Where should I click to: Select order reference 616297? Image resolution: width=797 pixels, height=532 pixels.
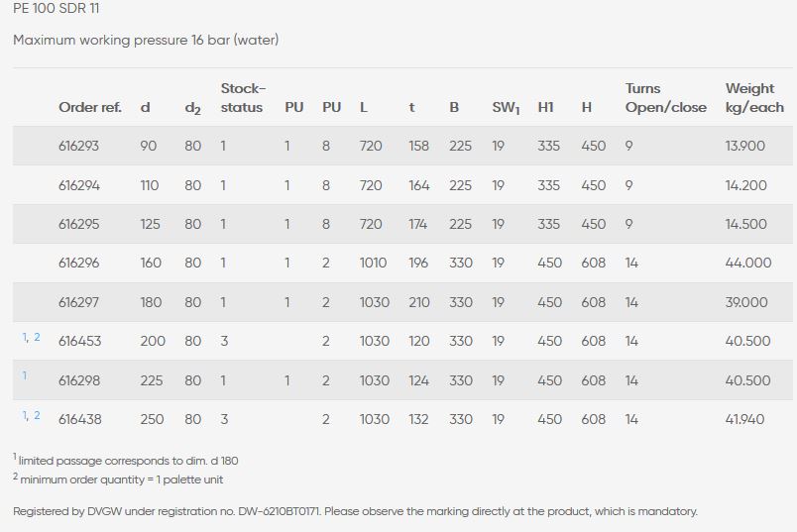[x=79, y=302]
